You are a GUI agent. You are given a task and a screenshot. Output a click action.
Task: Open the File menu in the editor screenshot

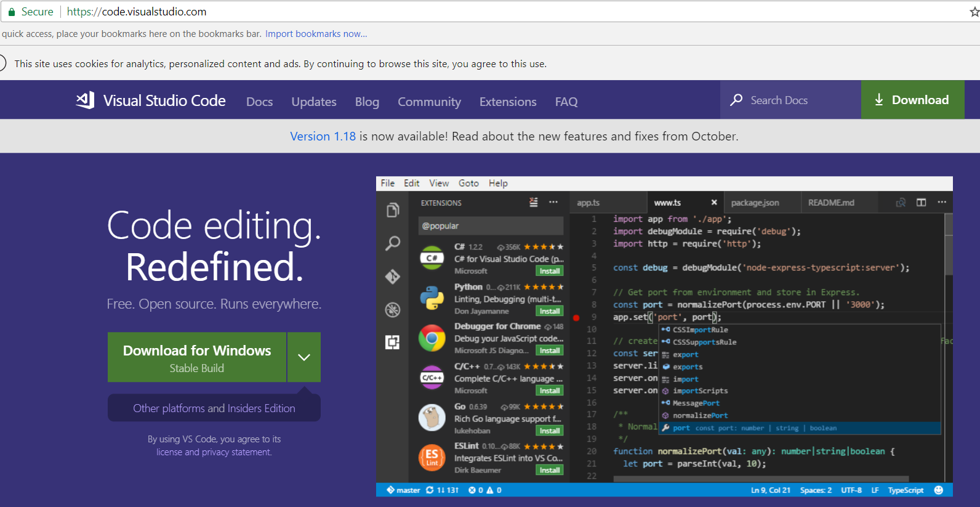pos(388,183)
